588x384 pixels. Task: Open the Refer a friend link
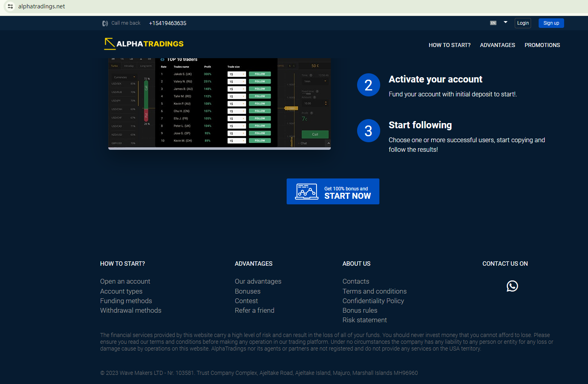(x=254, y=310)
